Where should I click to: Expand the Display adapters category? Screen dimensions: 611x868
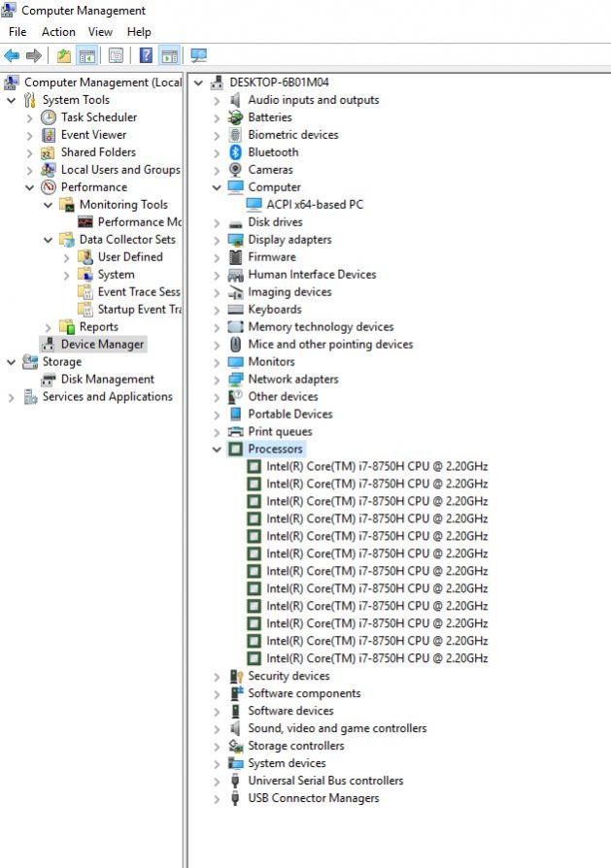coord(217,240)
